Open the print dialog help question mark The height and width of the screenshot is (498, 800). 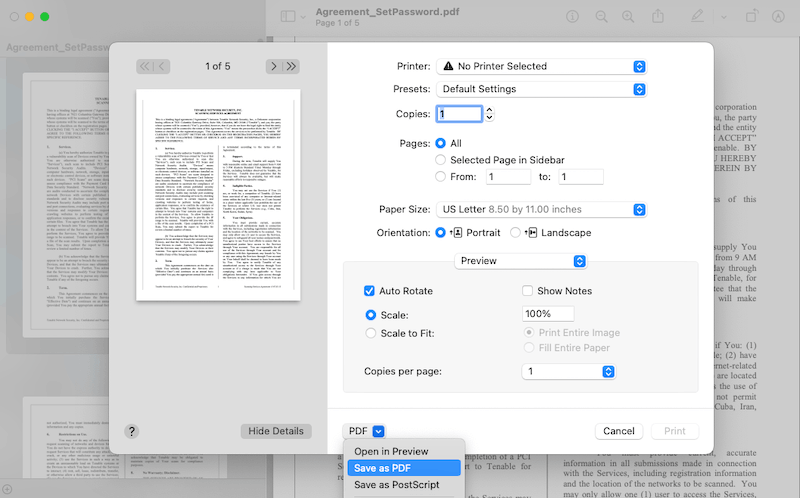click(132, 432)
